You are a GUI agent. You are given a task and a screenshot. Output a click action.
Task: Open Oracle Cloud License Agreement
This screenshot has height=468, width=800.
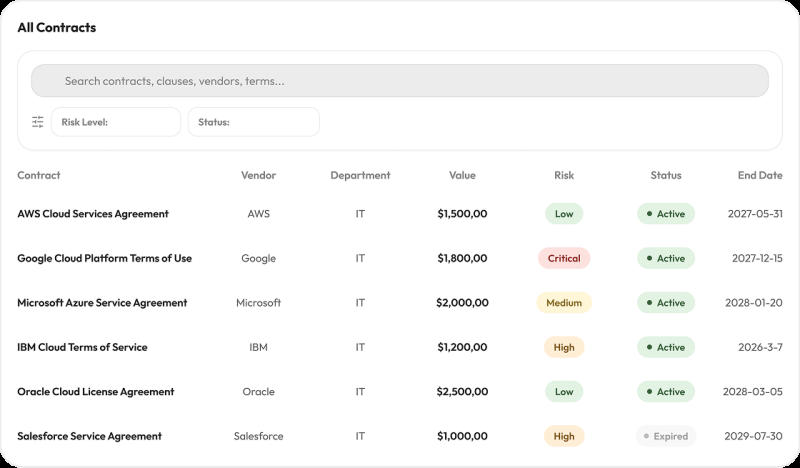tap(96, 391)
